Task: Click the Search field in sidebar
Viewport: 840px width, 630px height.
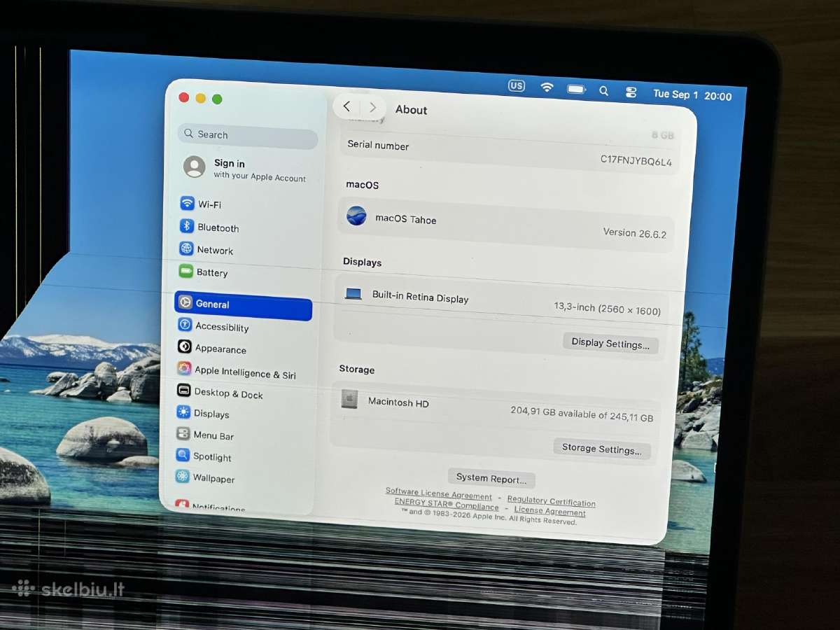Action: (248, 135)
